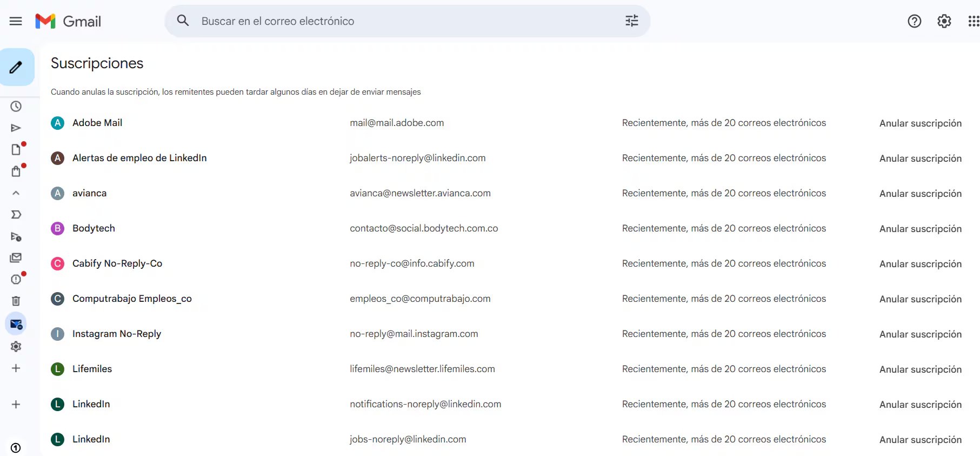980x456 pixels.
Task: Click the avianca sender name
Action: click(89, 193)
